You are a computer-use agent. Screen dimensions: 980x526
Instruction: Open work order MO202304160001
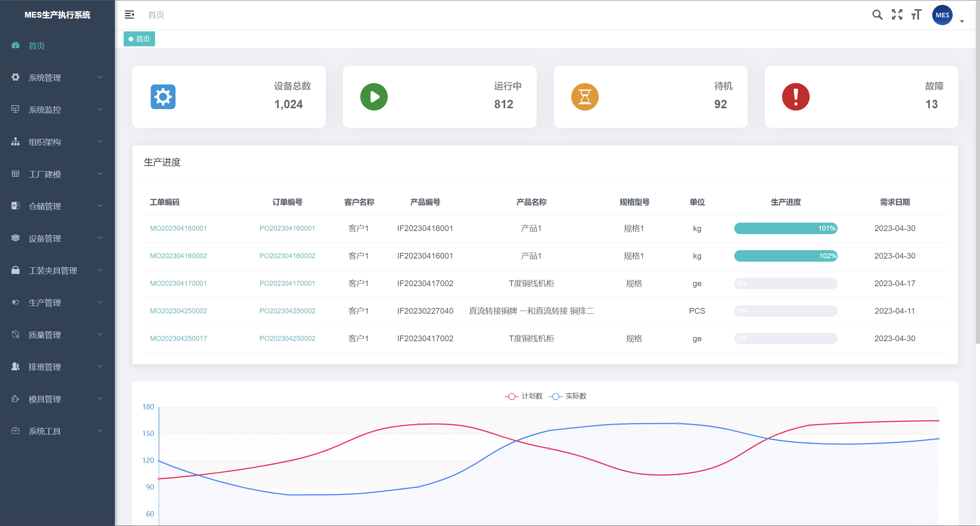(178, 228)
